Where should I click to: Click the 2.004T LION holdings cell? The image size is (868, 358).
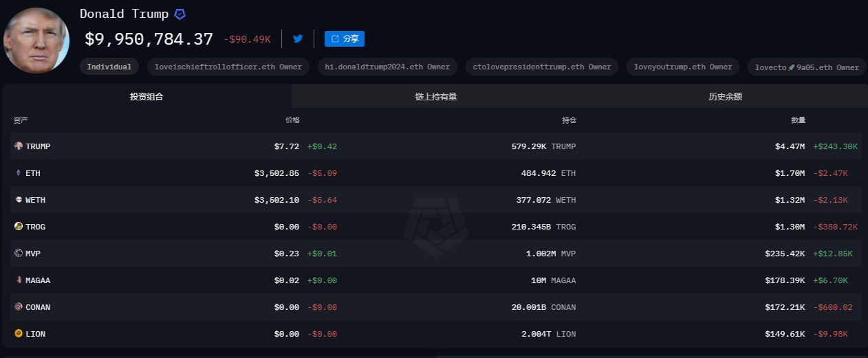click(x=548, y=334)
